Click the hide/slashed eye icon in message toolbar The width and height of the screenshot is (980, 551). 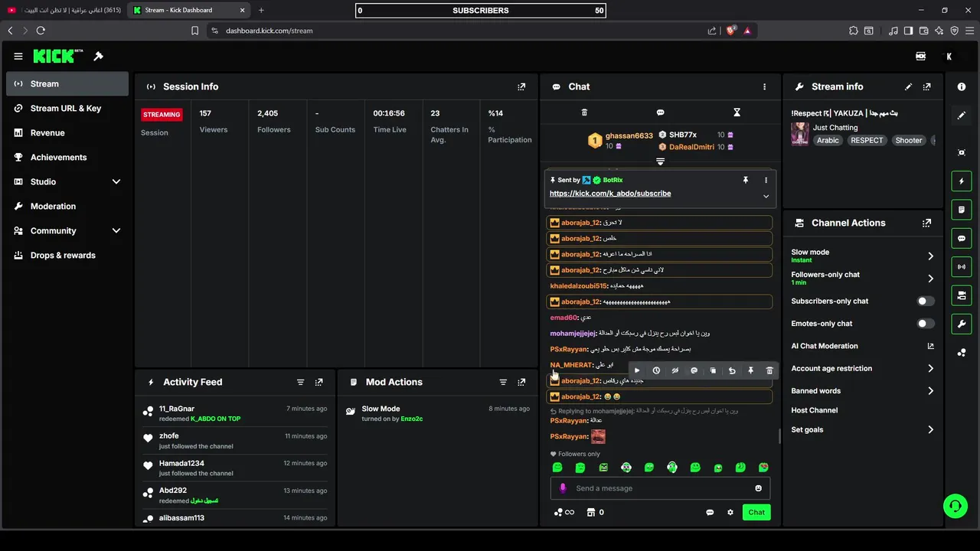coord(675,370)
